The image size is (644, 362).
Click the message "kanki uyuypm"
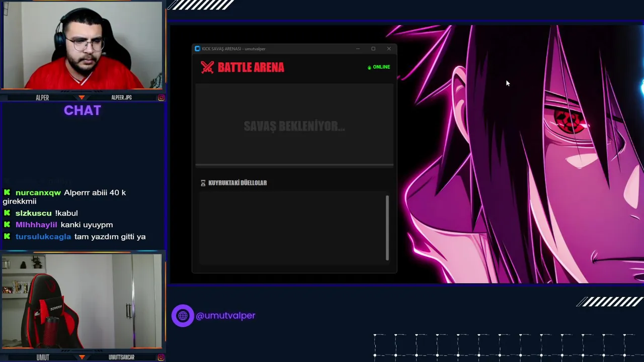click(x=87, y=225)
